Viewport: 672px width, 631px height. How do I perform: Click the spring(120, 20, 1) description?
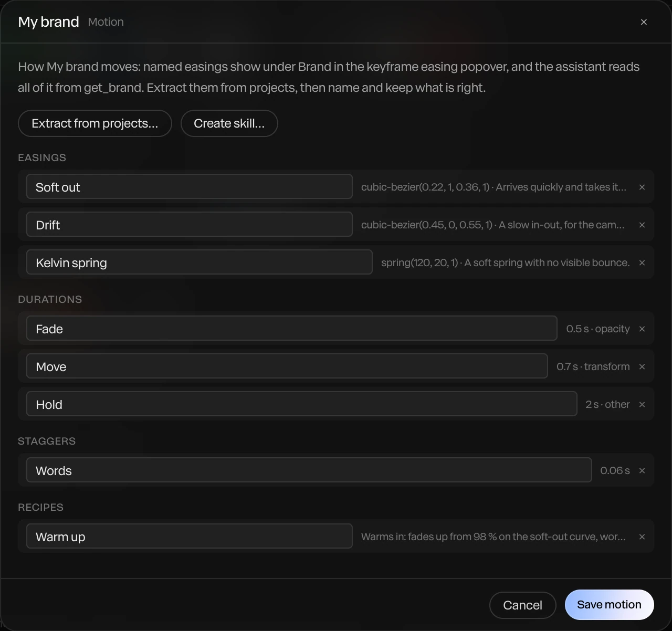(x=506, y=262)
